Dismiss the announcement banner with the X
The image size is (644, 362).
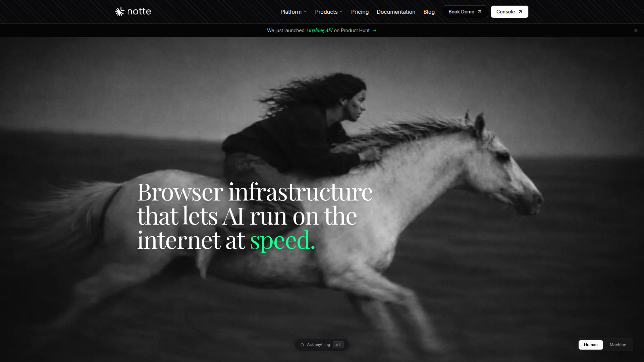pos(636,31)
